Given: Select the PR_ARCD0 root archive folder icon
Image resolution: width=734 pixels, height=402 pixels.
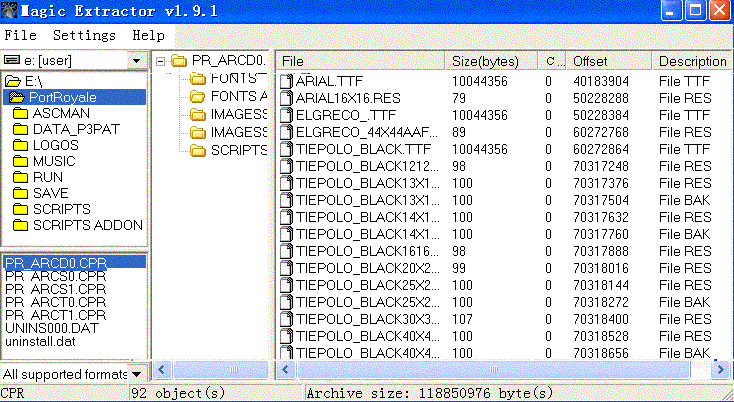Looking at the screenshot, I should (x=179, y=61).
